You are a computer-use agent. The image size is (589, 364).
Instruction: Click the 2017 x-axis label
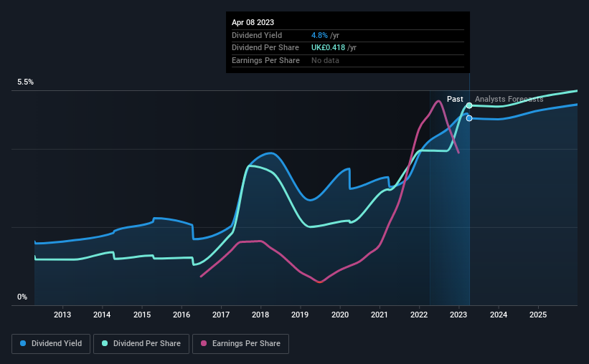point(221,315)
